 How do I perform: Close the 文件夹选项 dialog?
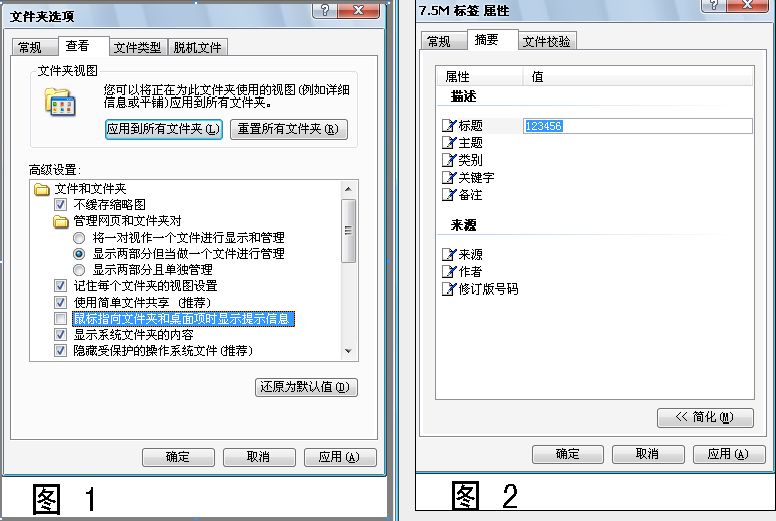pos(358,10)
